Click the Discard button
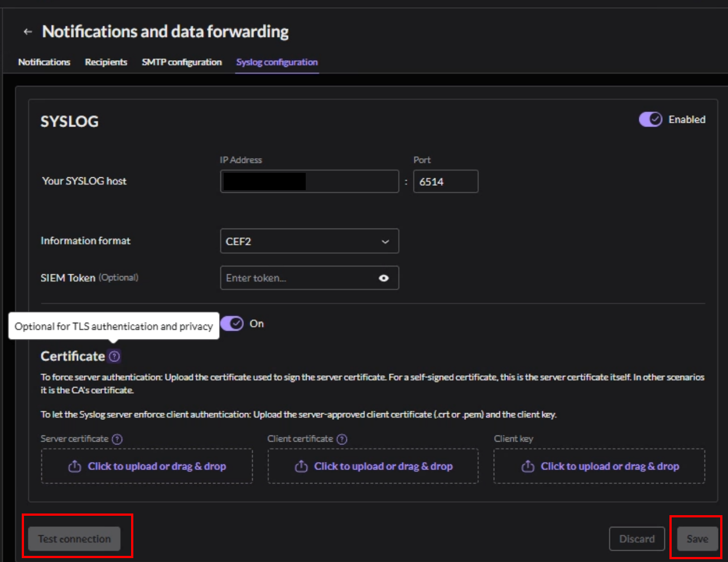728x562 pixels. (x=637, y=539)
